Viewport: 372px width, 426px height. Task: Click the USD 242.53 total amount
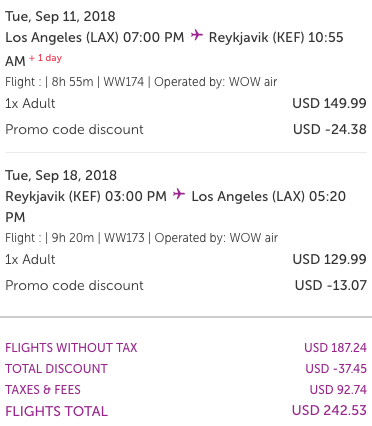pos(329,410)
